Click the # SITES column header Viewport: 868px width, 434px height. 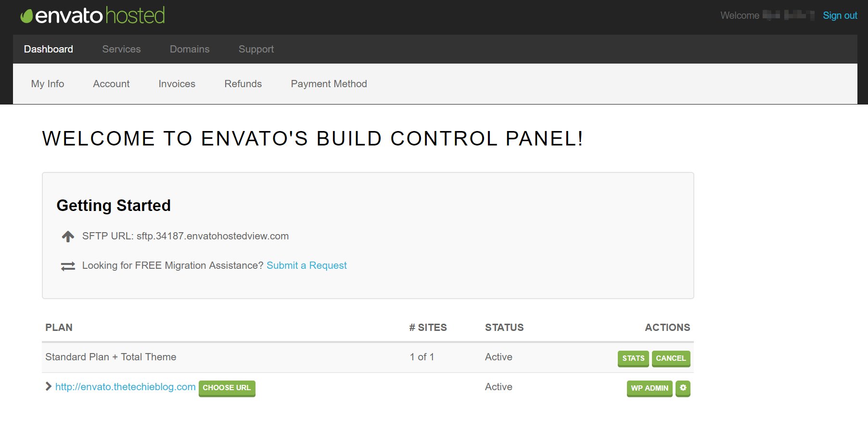click(x=428, y=328)
